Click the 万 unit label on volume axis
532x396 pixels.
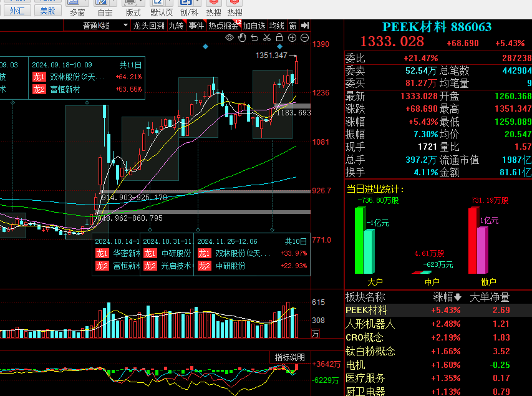click(315, 334)
